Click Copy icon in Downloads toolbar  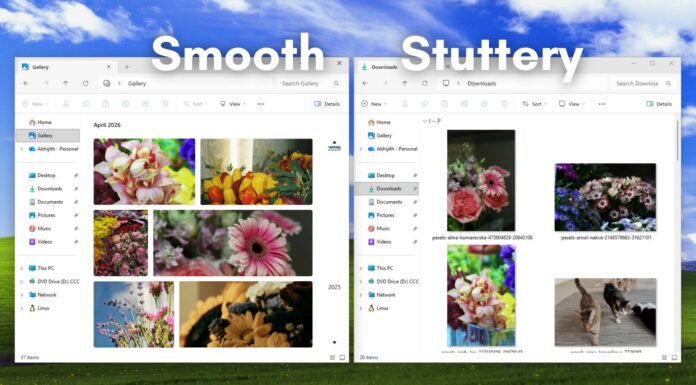coord(425,104)
